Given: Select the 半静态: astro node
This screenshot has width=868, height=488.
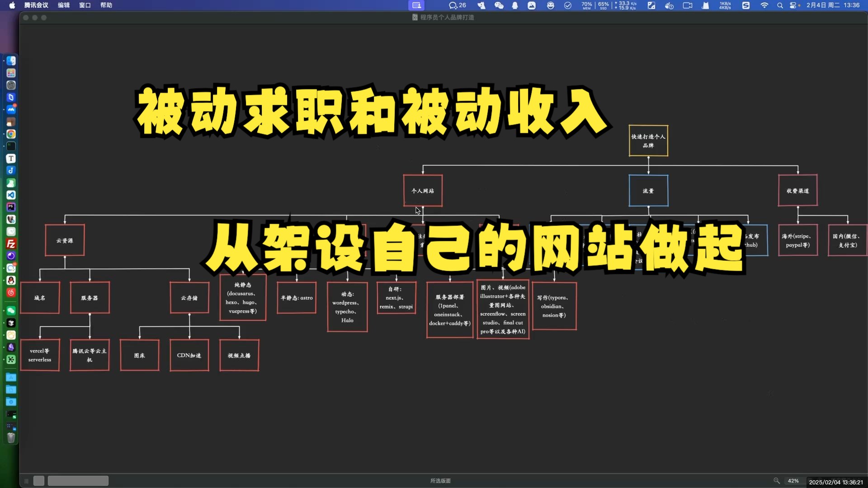Looking at the screenshot, I should (x=297, y=298).
